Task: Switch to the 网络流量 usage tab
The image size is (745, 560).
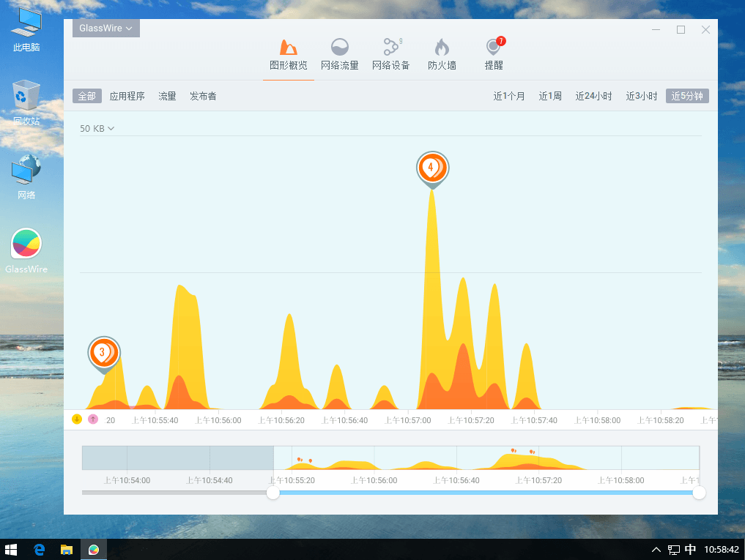Action: 339,55
